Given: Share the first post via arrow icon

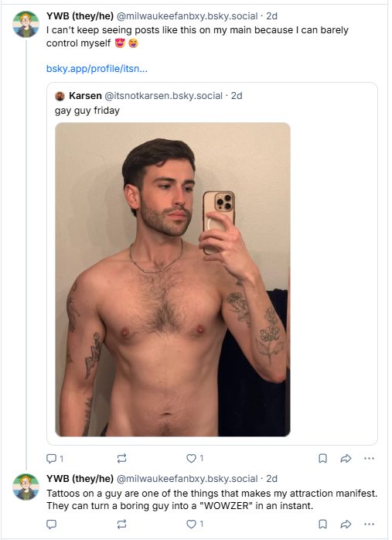Looking at the screenshot, I should click(x=346, y=458).
